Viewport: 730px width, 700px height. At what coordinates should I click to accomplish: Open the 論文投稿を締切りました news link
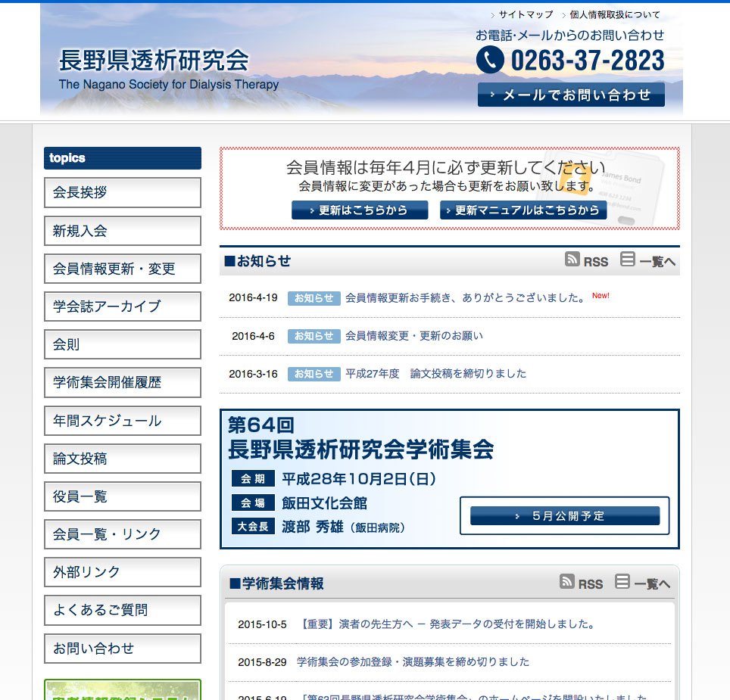(x=435, y=374)
